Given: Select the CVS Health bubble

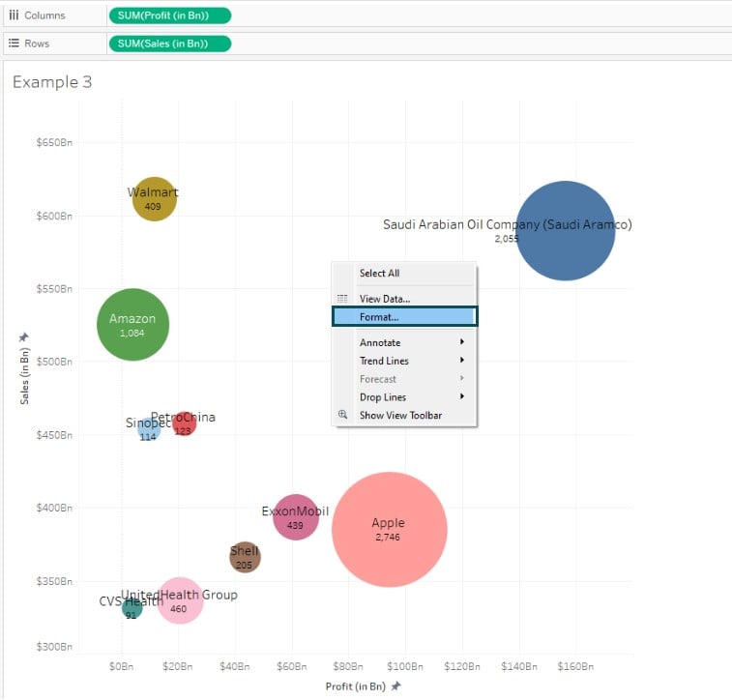Looking at the screenshot, I should click(x=132, y=608).
